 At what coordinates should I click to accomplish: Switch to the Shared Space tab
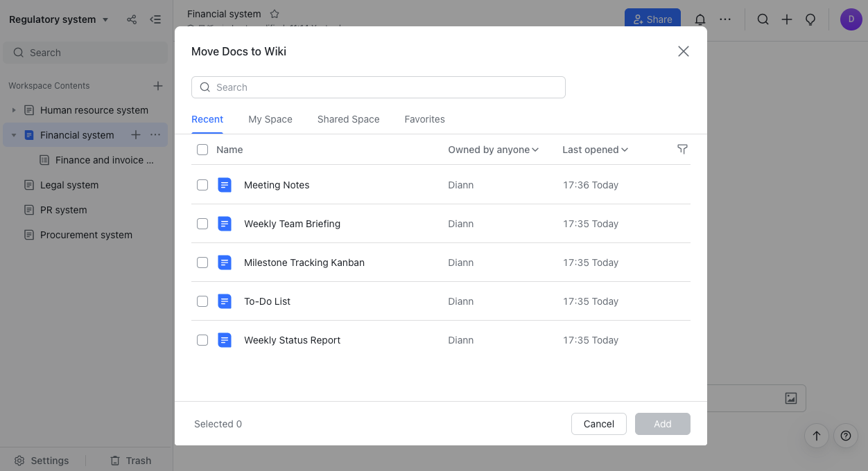coord(348,119)
